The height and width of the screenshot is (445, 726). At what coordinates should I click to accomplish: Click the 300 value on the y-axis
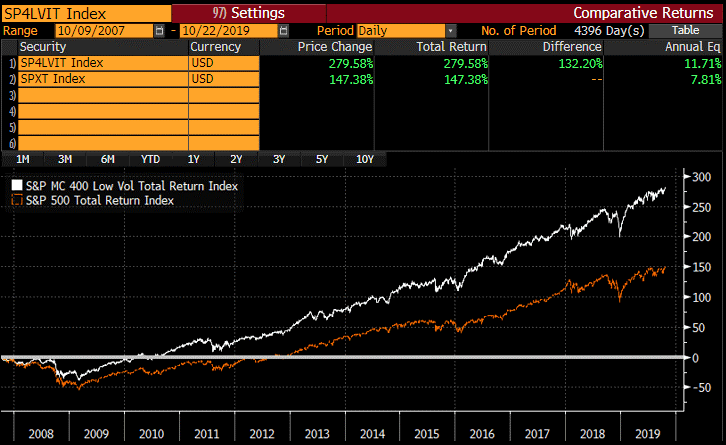[x=701, y=177]
